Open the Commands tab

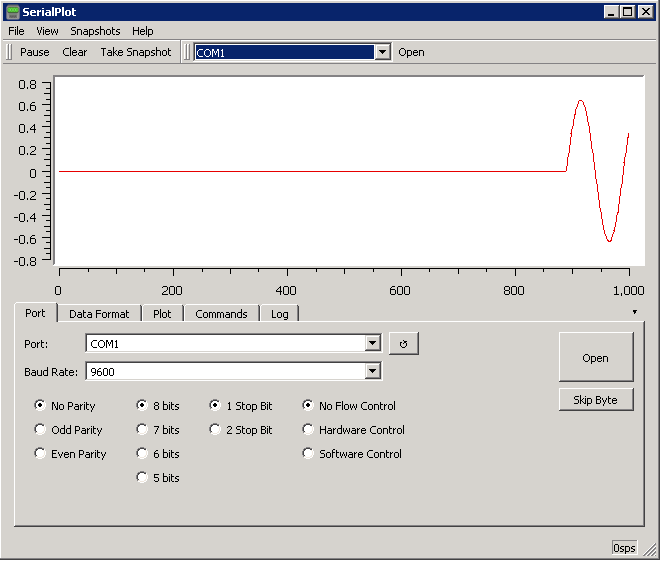tap(221, 314)
